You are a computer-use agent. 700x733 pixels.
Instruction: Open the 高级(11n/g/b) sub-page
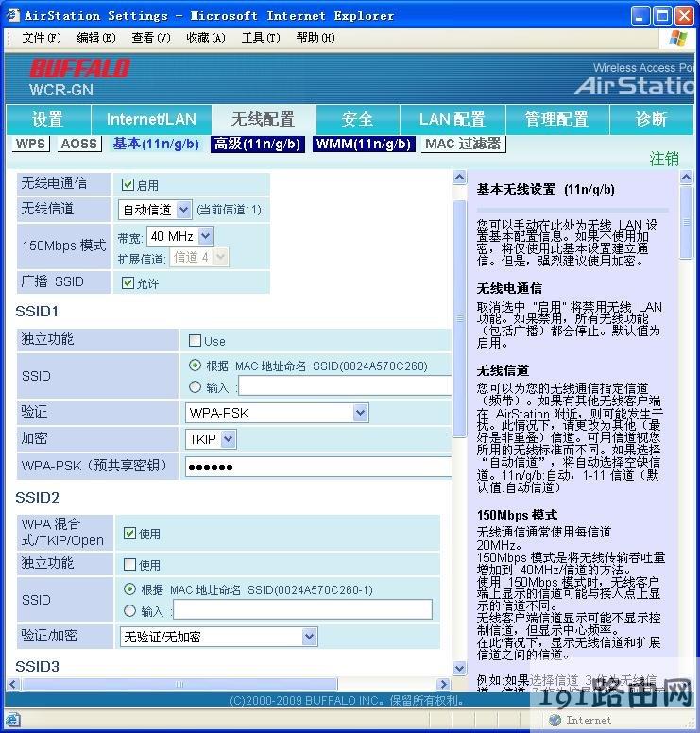tap(258, 144)
